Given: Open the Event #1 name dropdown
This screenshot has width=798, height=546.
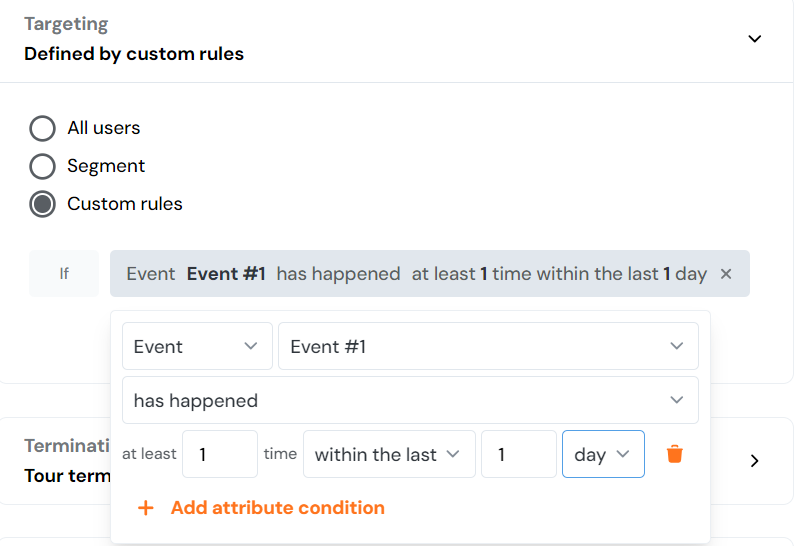Looking at the screenshot, I should coord(487,346).
